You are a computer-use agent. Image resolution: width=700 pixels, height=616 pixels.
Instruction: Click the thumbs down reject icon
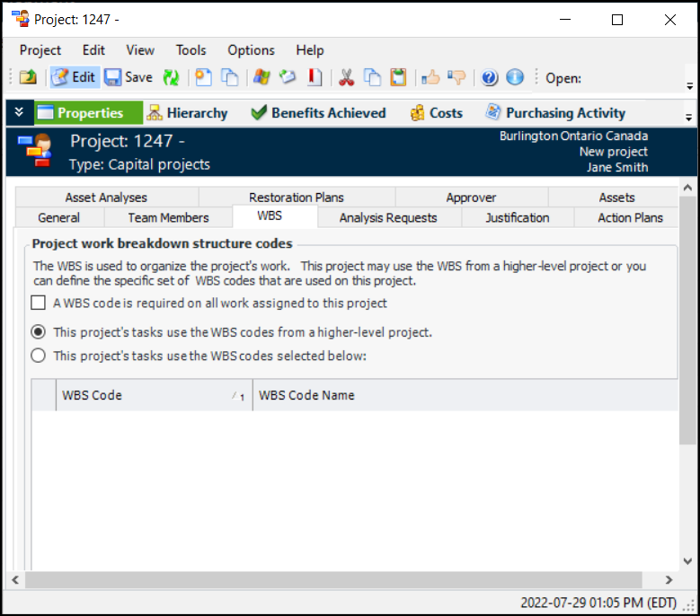pyautogui.click(x=456, y=77)
